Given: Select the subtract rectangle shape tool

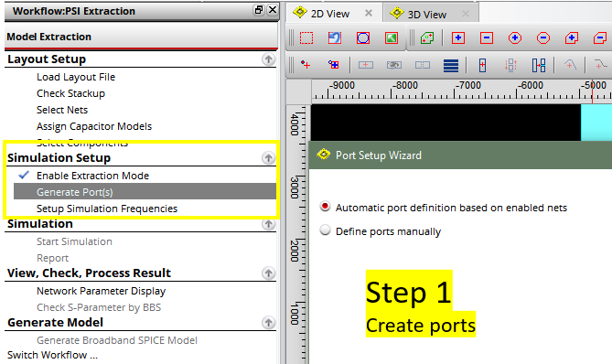Looking at the screenshot, I should [x=487, y=38].
